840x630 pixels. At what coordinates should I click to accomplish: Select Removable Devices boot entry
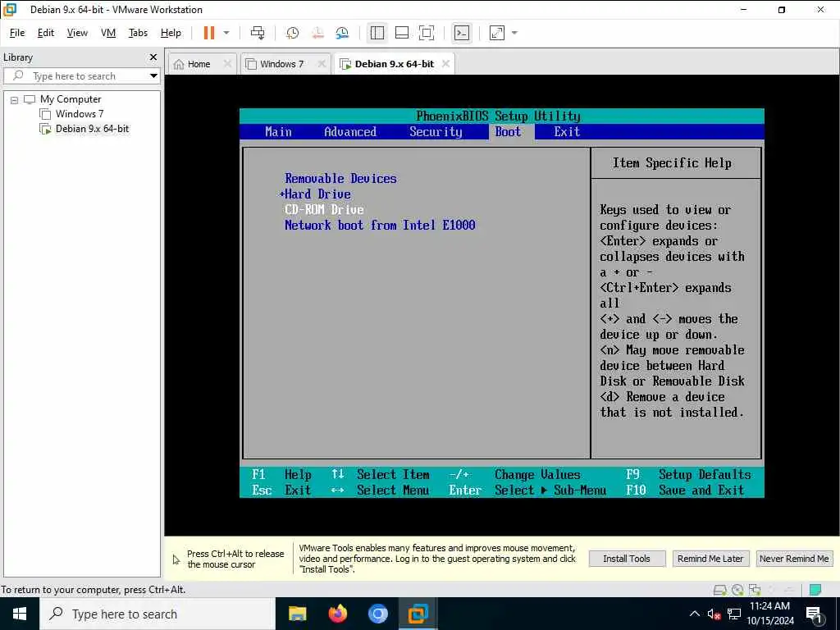point(340,178)
